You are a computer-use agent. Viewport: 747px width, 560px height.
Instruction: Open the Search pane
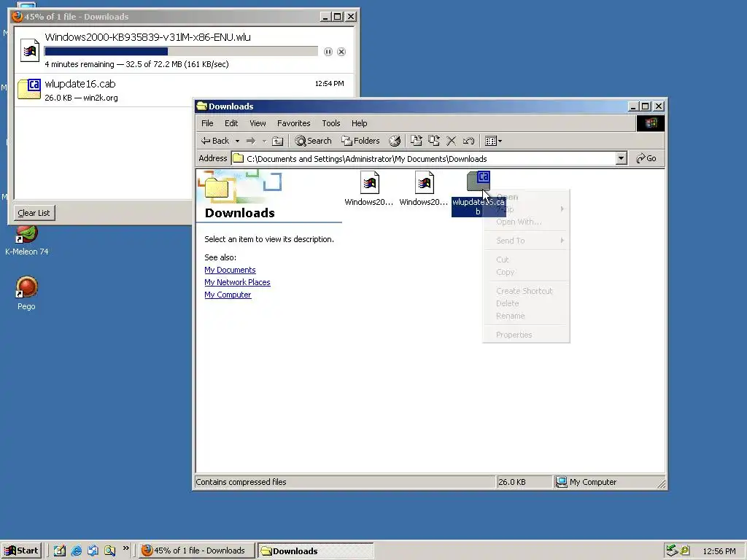click(x=313, y=141)
